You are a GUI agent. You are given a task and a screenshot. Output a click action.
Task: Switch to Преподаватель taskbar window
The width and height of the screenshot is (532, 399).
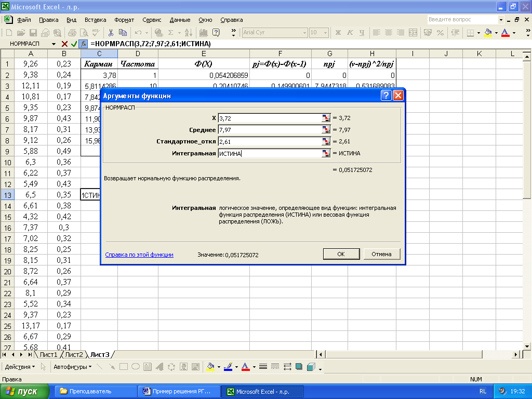pyautogui.click(x=96, y=392)
